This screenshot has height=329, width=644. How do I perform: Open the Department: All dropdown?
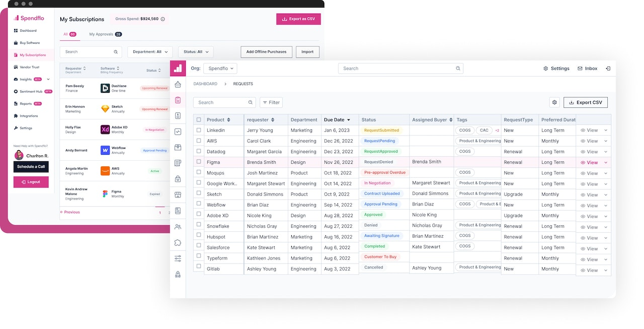[150, 52]
